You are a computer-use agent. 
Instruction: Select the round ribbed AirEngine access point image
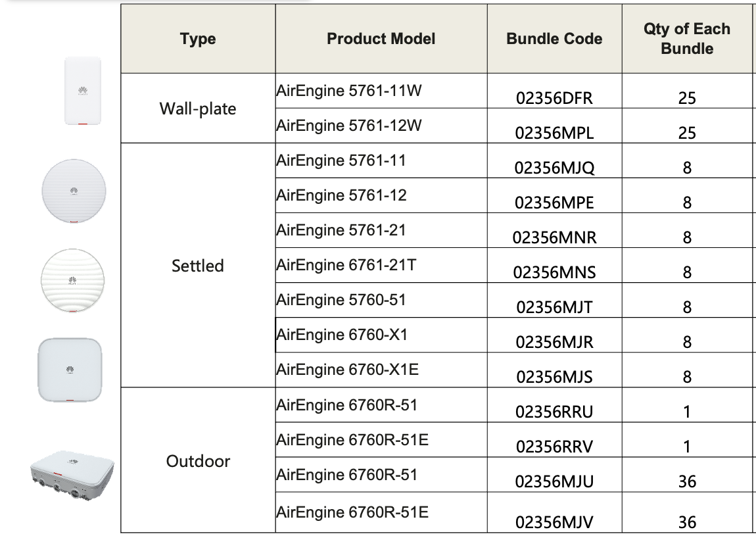coord(74,191)
